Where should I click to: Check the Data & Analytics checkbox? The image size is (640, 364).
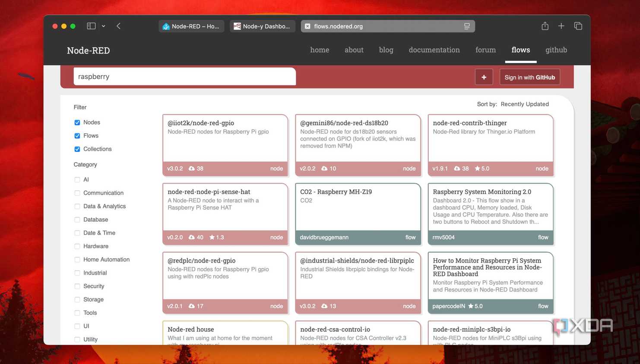[x=77, y=207]
